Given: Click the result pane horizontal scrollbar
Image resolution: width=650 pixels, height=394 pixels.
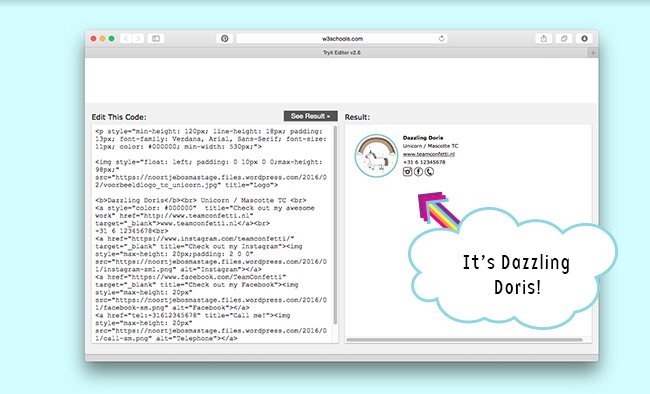Looking at the screenshot, I should click(x=464, y=340).
